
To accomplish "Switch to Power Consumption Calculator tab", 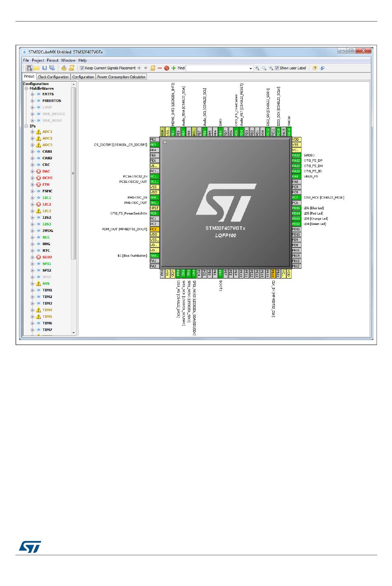I will pos(121,77).
